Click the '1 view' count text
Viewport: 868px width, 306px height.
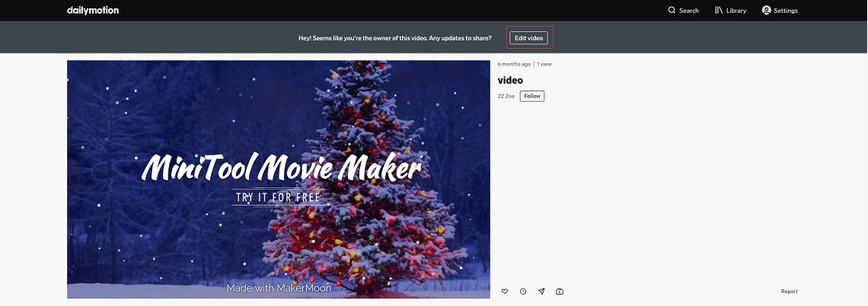coord(544,64)
